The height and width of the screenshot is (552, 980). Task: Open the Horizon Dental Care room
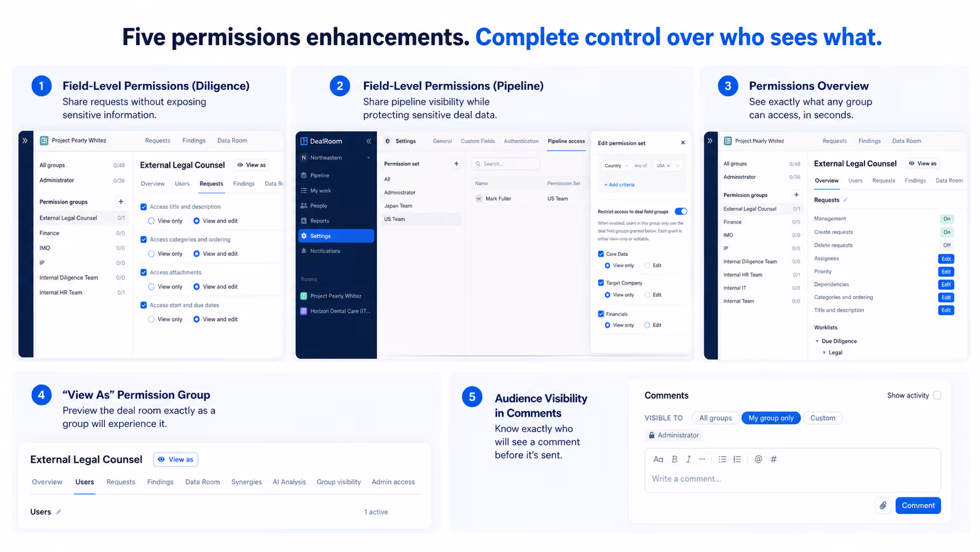click(336, 311)
